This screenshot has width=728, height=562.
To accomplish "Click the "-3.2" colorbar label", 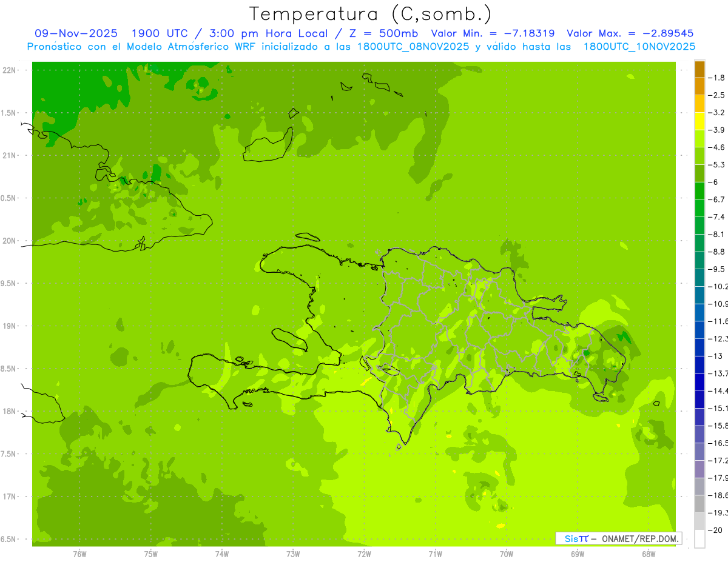I will 716,113.
